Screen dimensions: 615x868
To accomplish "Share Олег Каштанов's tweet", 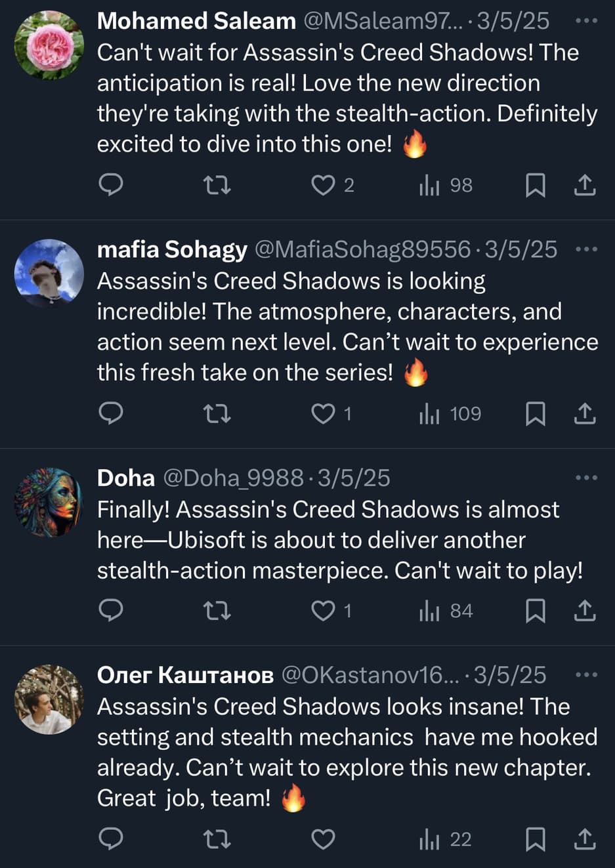I will tap(585, 839).
